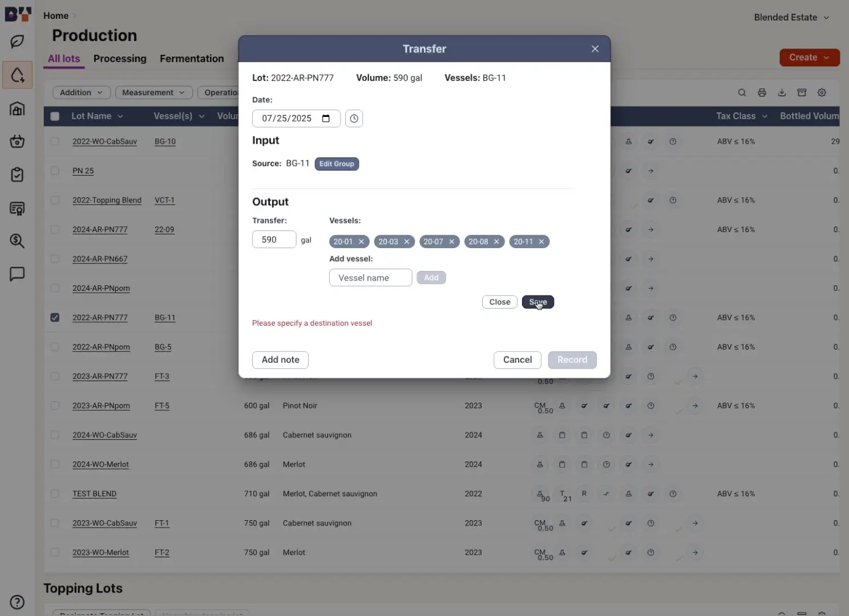The width and height of the screenshot is (849, 616).
Task: Switch to the Processing tab
Action: point(120,59)
